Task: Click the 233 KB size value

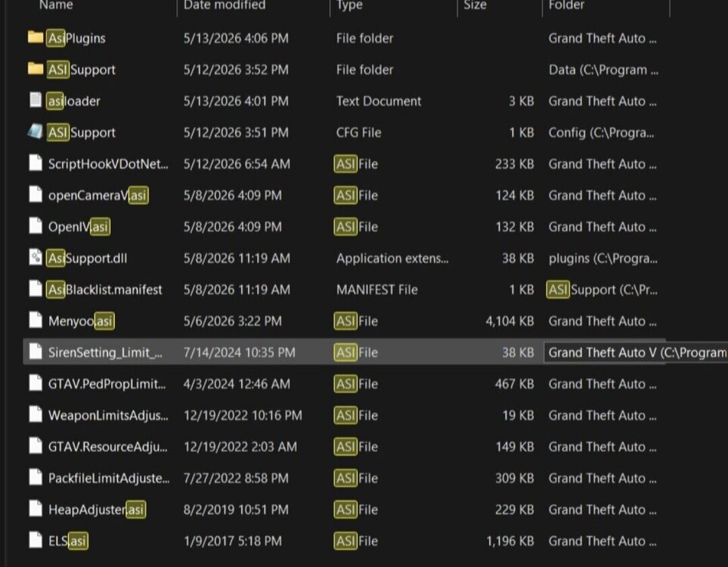Action: 514,164
